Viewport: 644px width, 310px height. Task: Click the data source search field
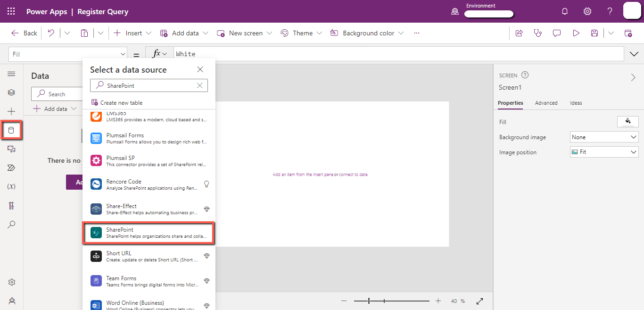click(x=149, y=85)
